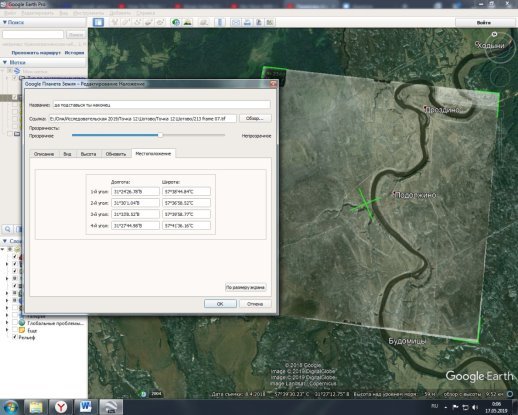Select the Add Polygon tool
518x415 pixels.
(x=126, y=22)
